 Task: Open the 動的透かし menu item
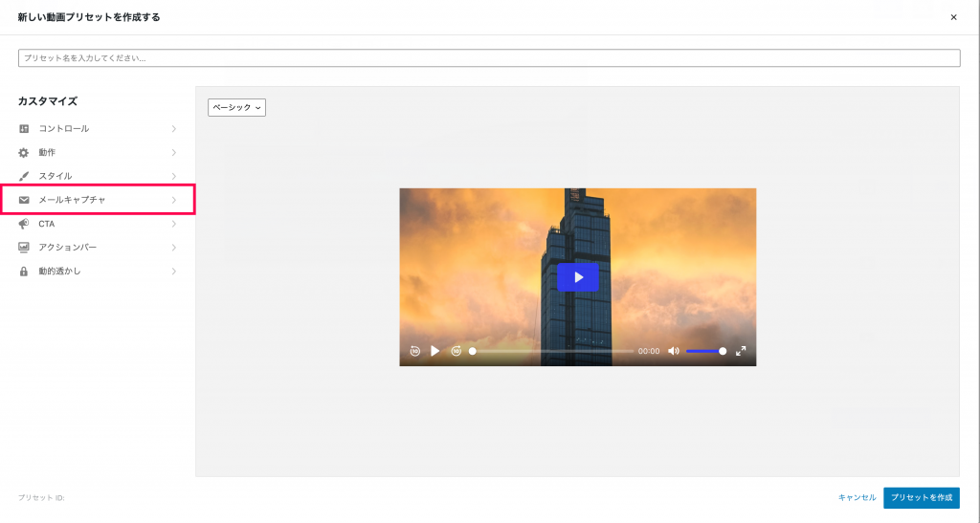coord(99,272)
